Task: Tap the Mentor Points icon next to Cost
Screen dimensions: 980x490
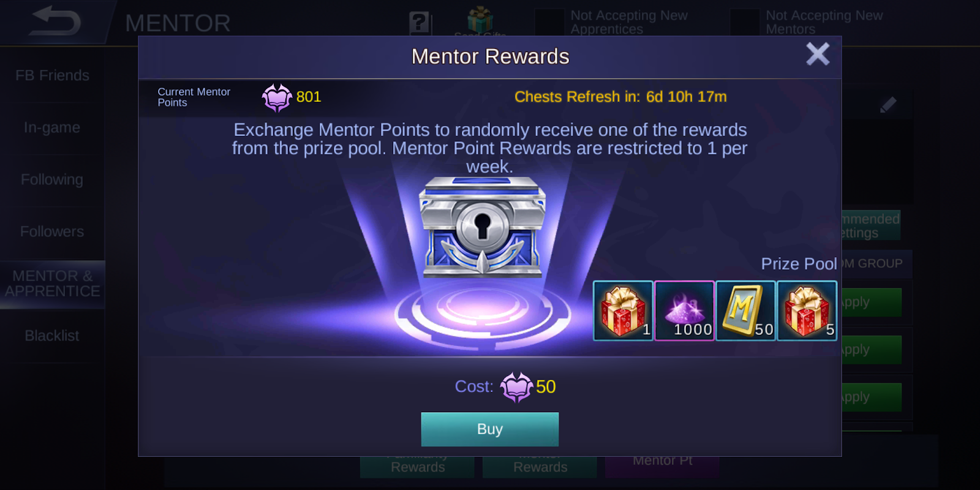Action: [x=516, y=387]
